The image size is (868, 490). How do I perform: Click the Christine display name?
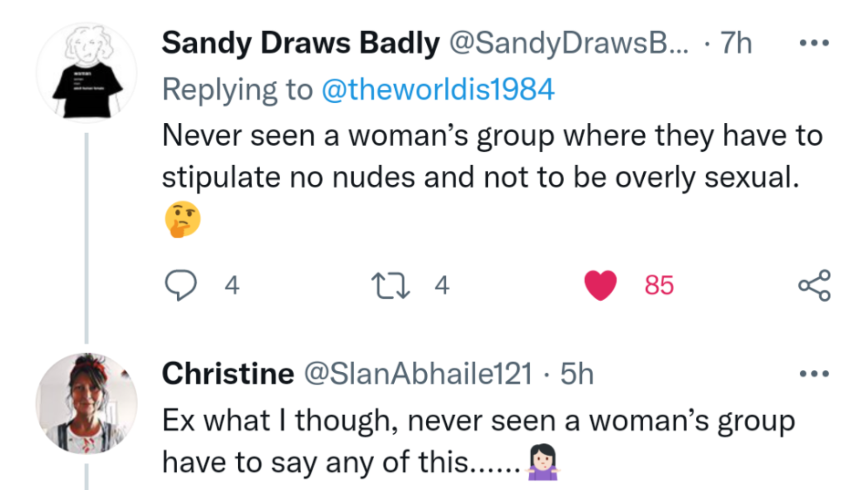[x=228, y=374]
